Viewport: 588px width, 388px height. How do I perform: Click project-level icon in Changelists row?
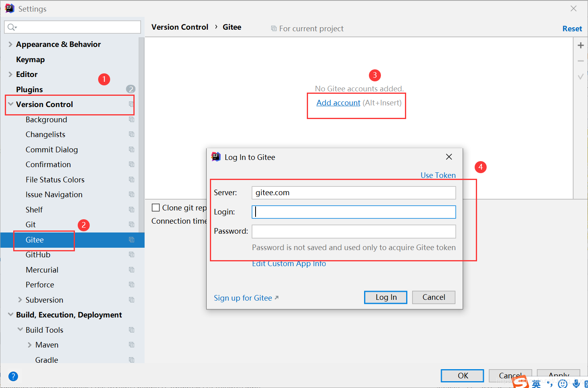click(x=131, y=134)
